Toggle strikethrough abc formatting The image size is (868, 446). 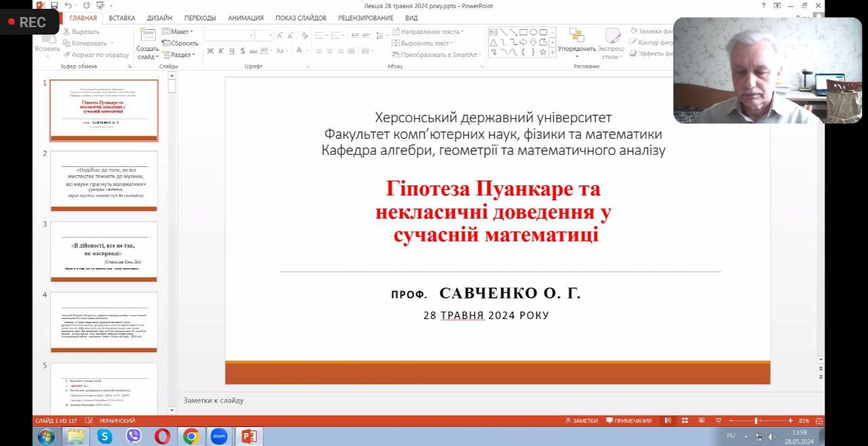pyautogui.click(x=253, y=51)
